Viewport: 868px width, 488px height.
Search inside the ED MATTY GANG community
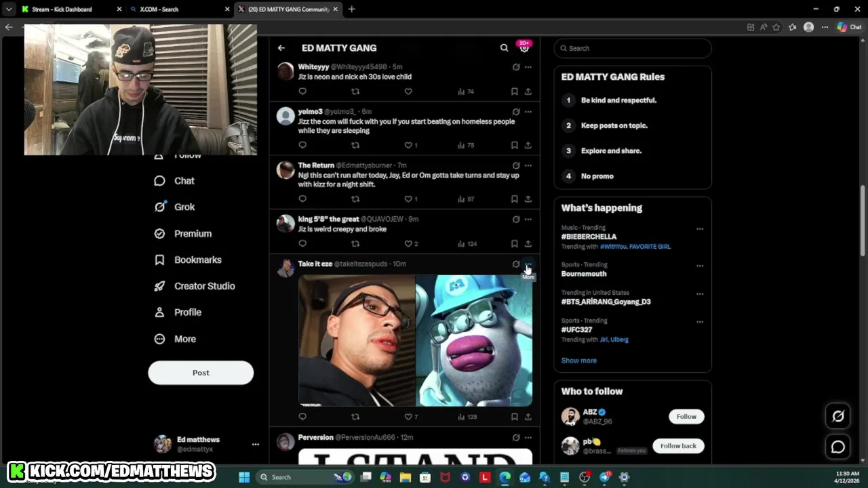504,48
